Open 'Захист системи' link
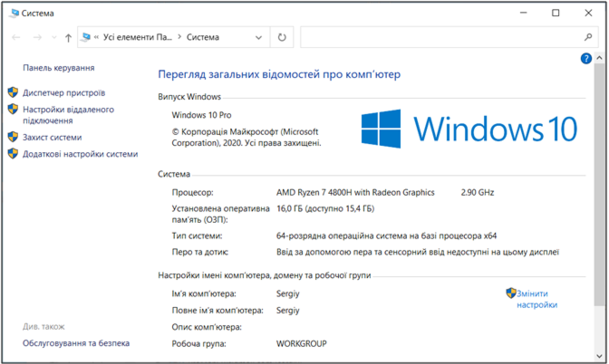Image resolution: width=609 pixels, height=364 pixels. (x=52, y=138)
